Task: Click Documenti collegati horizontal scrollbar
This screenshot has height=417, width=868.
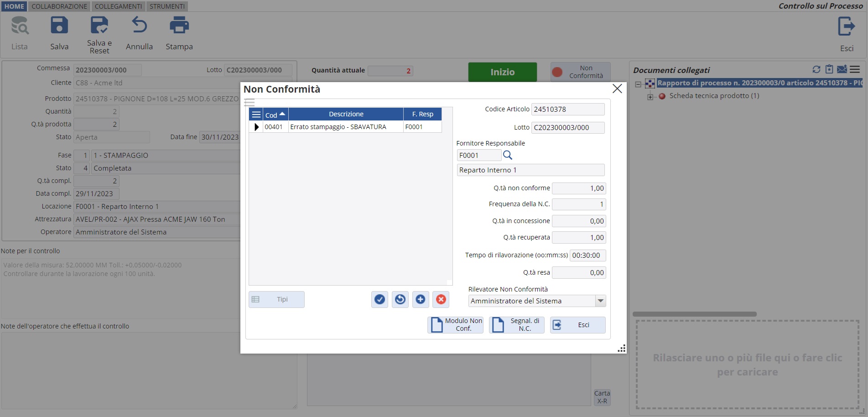Action: click(x=694, y=314)
